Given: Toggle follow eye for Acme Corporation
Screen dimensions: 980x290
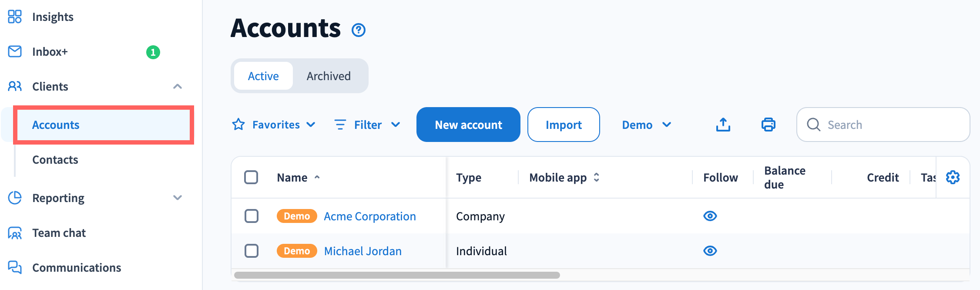Looking at the screenshot, I should pyautogui.click(x=710, y=216).
